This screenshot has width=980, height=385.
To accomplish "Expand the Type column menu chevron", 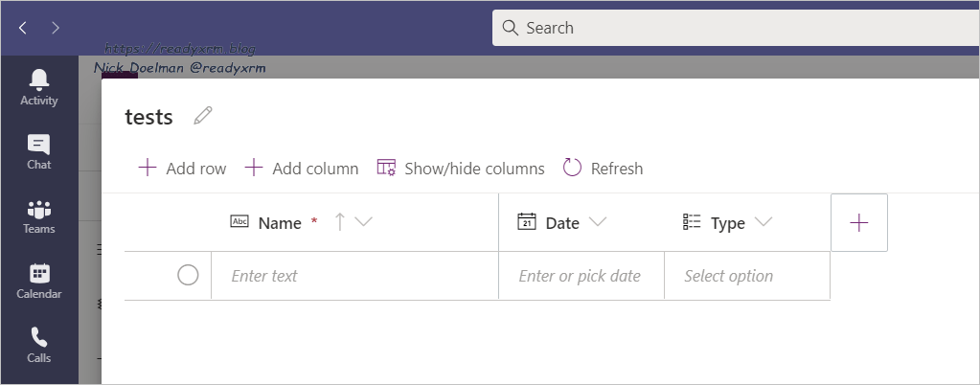I will [763, 222].
